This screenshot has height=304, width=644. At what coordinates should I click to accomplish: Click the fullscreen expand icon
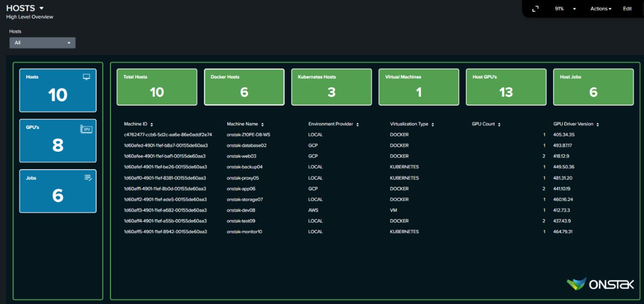click(536, 9)
